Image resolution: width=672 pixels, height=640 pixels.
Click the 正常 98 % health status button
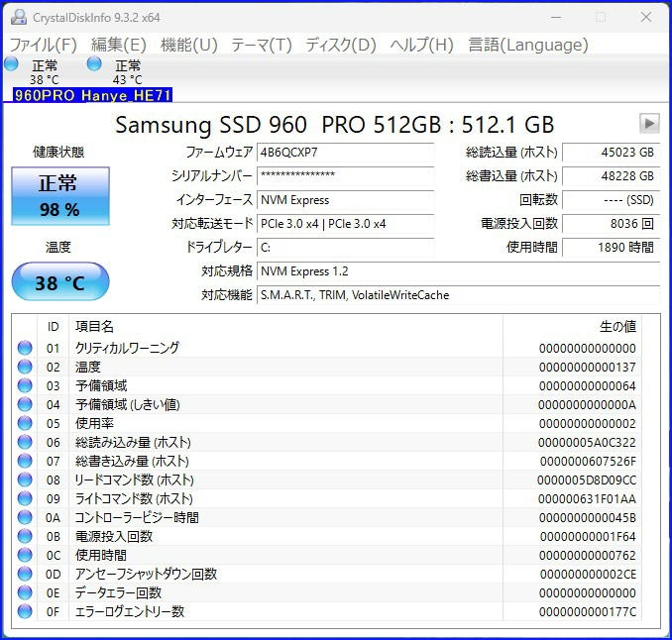60,196
